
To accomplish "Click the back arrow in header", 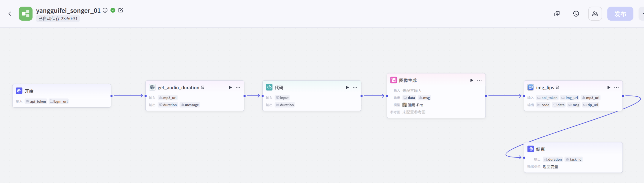I will (x=10, y=14).
